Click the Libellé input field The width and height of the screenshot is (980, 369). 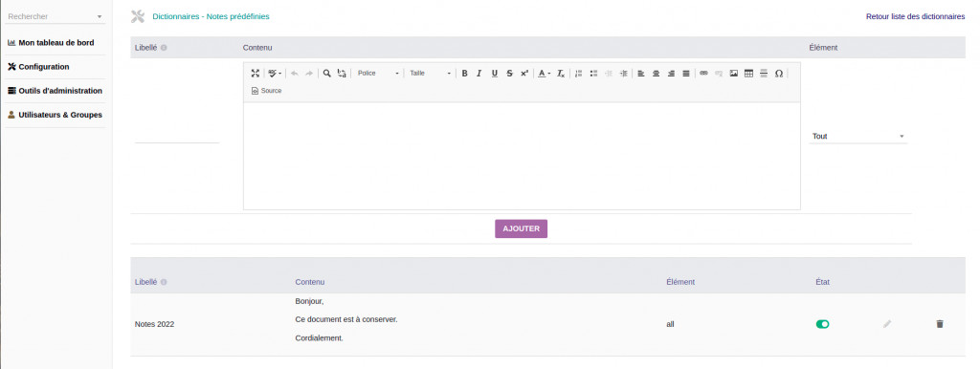(177, 136)
